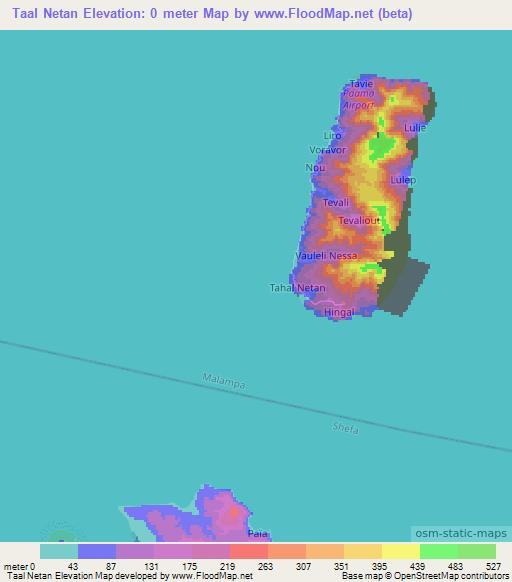Select the orange 307 meter legend swatch
The image size is (512, 582).
click(325, 551)
